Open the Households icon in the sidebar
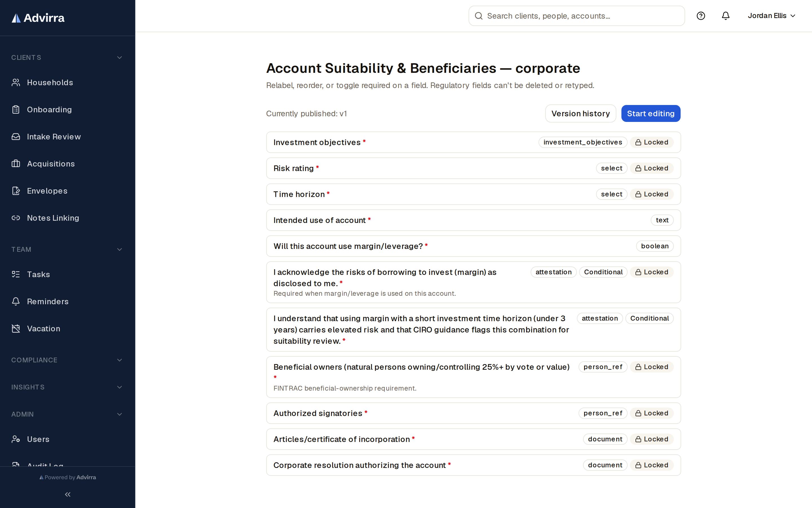The image size is (812, 508). pos(16,82)
